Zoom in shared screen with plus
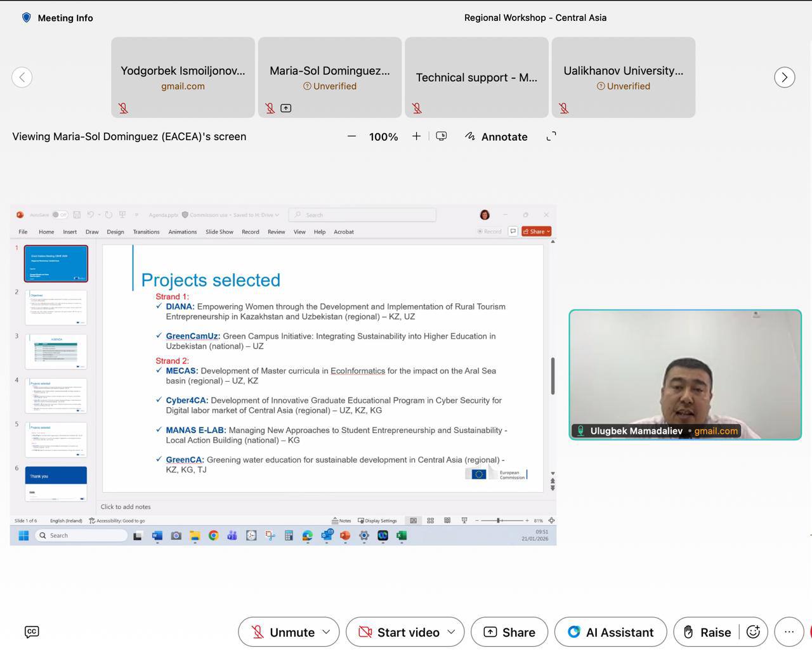 (x=416, y=136)
